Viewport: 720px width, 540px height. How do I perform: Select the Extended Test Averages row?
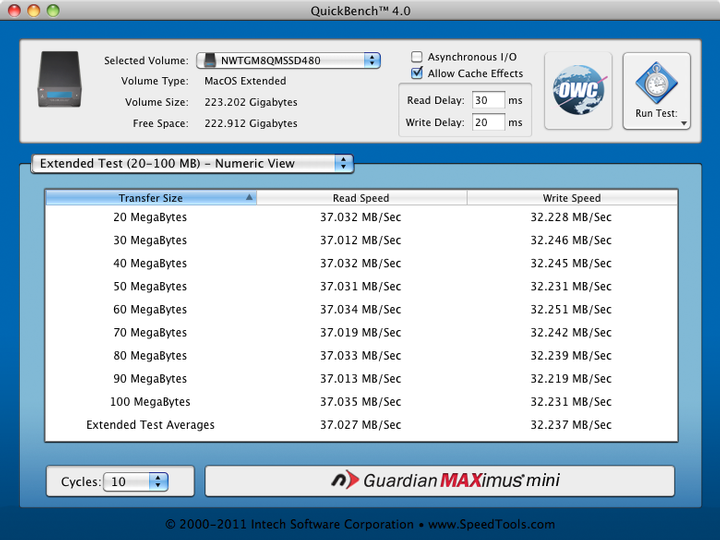[x=361, y=425]
